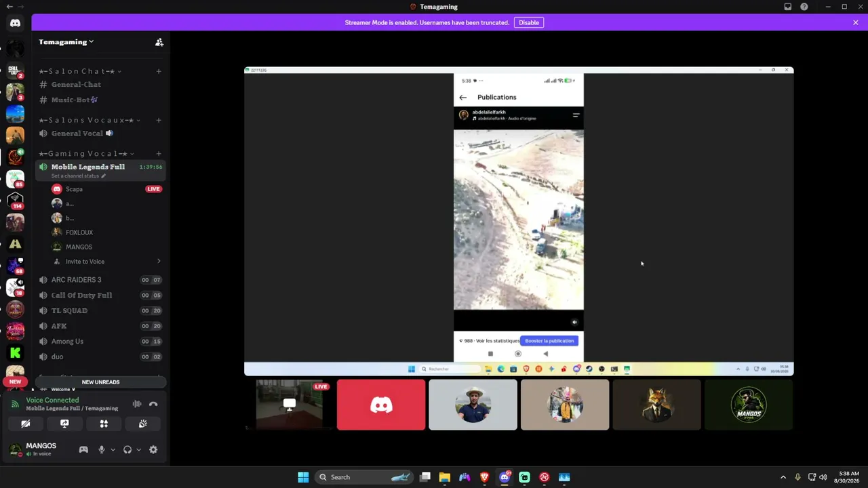
Task: Join the Call Of Duty Full channel
Action: tap(100, 296)
